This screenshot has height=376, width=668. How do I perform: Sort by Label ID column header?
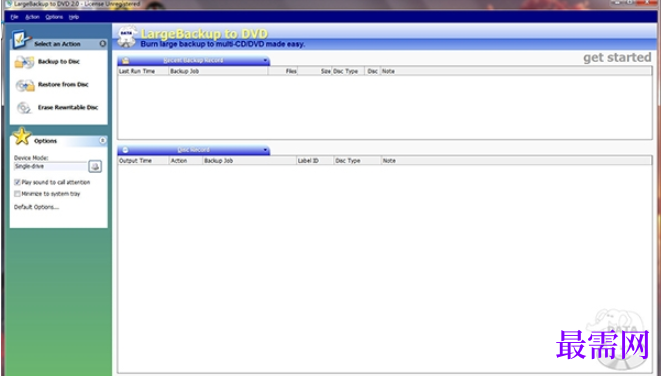pyautogui.click(x=315, y=161)
